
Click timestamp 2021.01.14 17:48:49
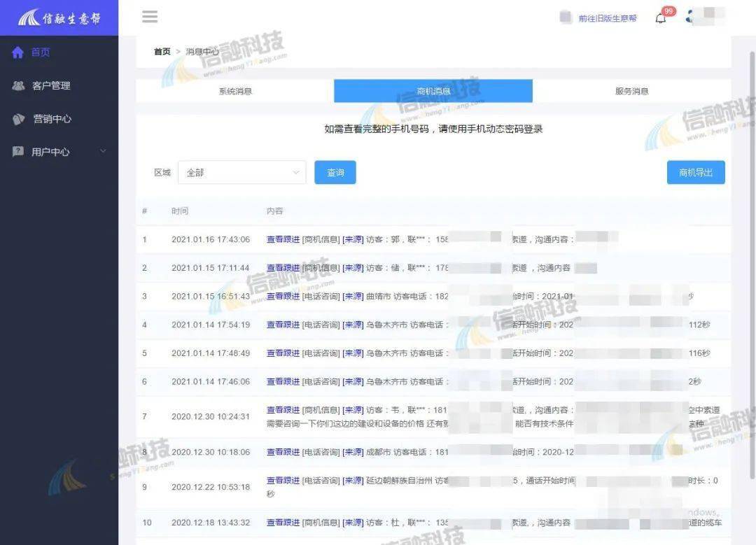211,353
